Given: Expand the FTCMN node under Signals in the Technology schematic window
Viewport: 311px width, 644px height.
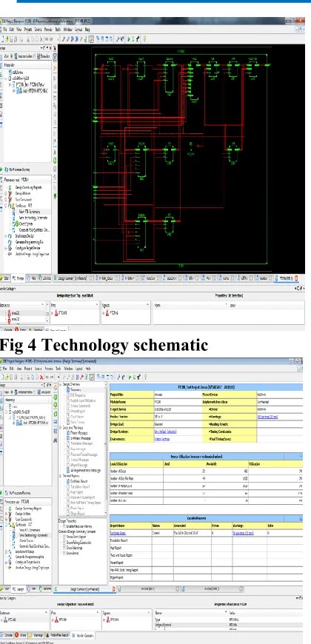Looking at the screenshot, I should [x=103, y=313].
